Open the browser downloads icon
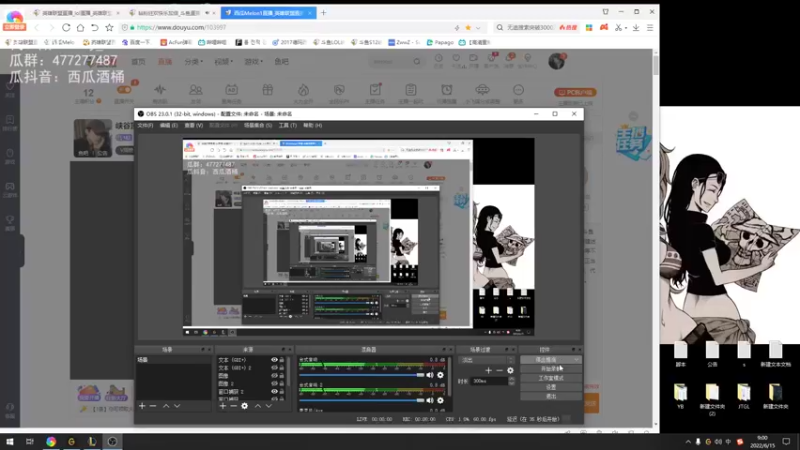Image resolution: width=800 pixels, height=450 pixels. (x=636, y=28)
